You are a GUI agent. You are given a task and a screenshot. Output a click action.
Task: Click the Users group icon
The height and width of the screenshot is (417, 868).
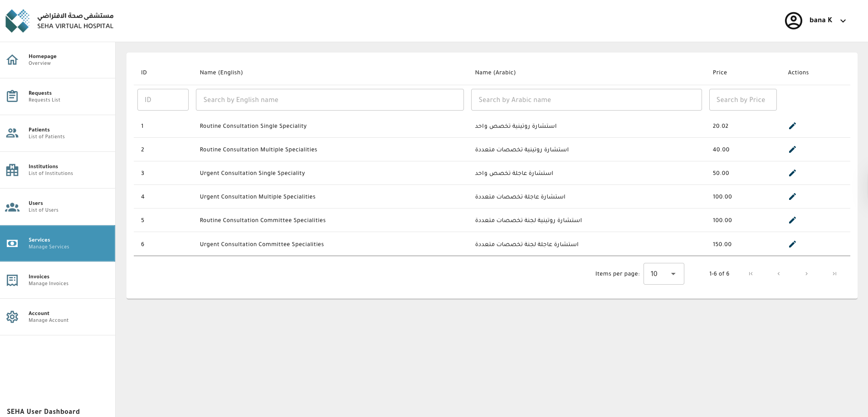(12, 207)
